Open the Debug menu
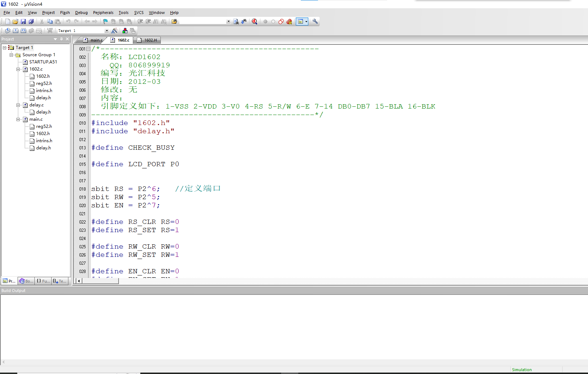The width and height of the screenshot is (588, 374). pyautogui.click(x=81, y=13)
